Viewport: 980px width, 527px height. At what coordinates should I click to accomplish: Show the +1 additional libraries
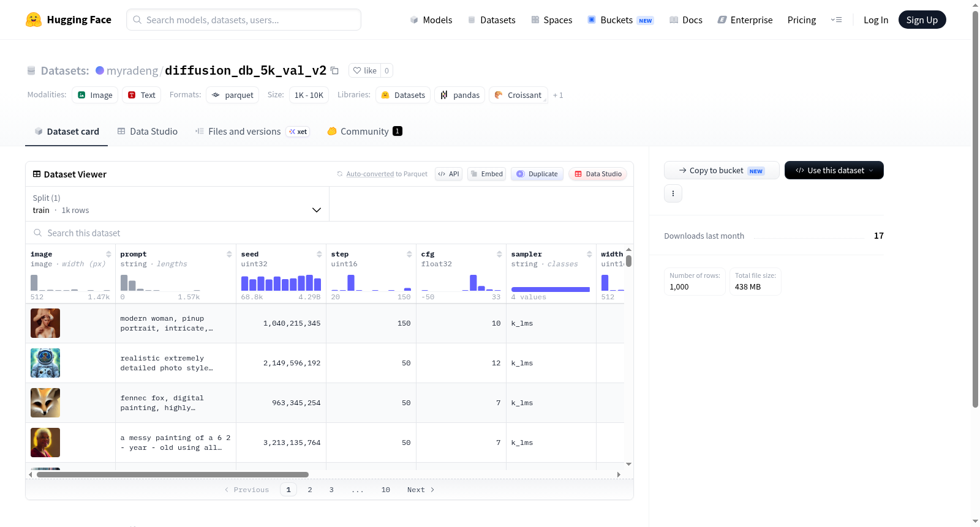(x=558, y=95)
